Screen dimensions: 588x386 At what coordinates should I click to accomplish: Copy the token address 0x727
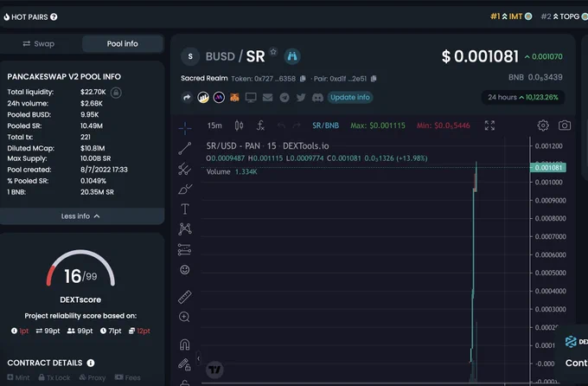point(303,79)
